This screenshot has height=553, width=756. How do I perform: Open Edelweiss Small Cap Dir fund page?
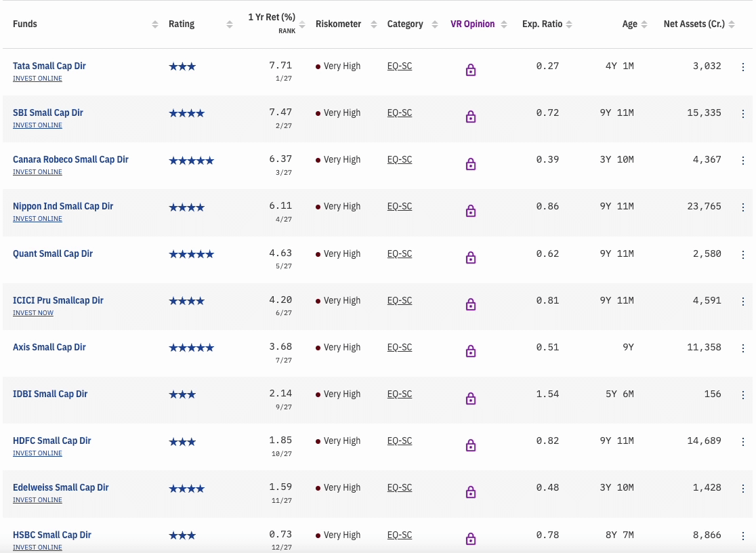pos(61,488)
